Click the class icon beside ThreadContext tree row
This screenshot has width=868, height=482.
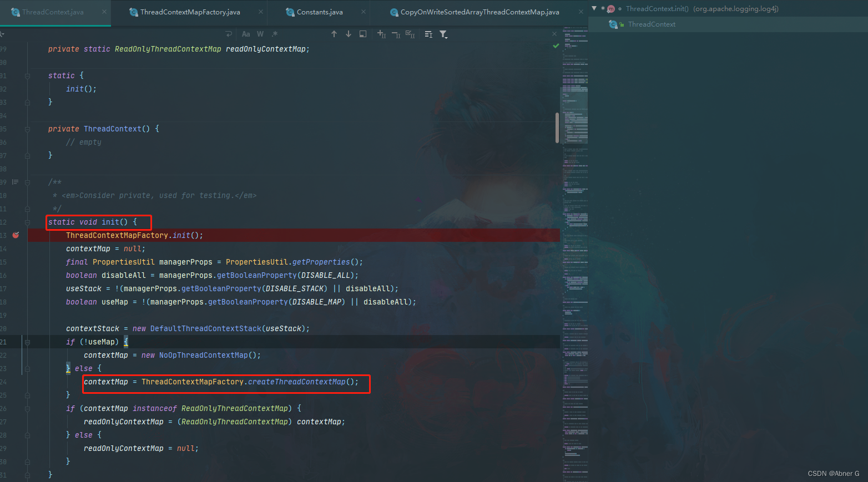pos(613,24)
